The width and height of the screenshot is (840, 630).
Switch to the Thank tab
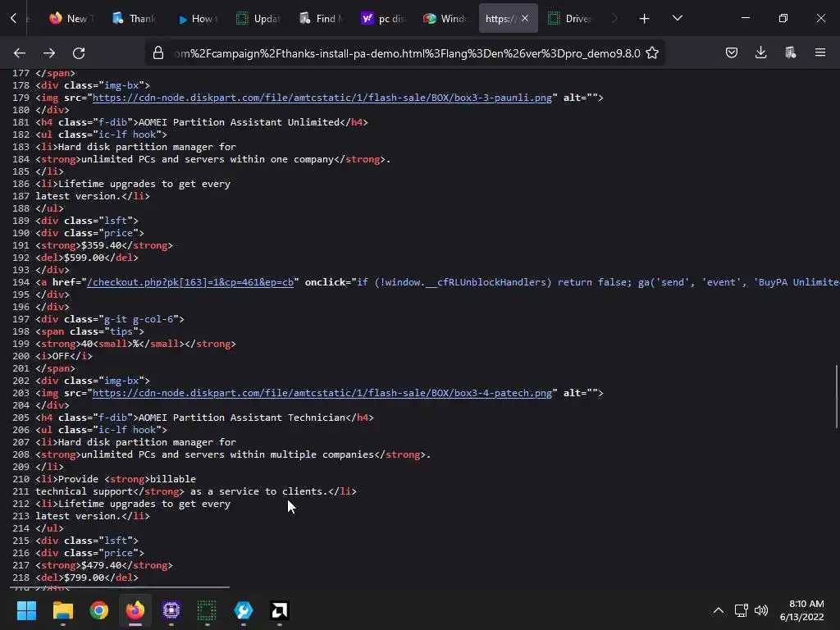pyautogui.click(x=134, y=18)
